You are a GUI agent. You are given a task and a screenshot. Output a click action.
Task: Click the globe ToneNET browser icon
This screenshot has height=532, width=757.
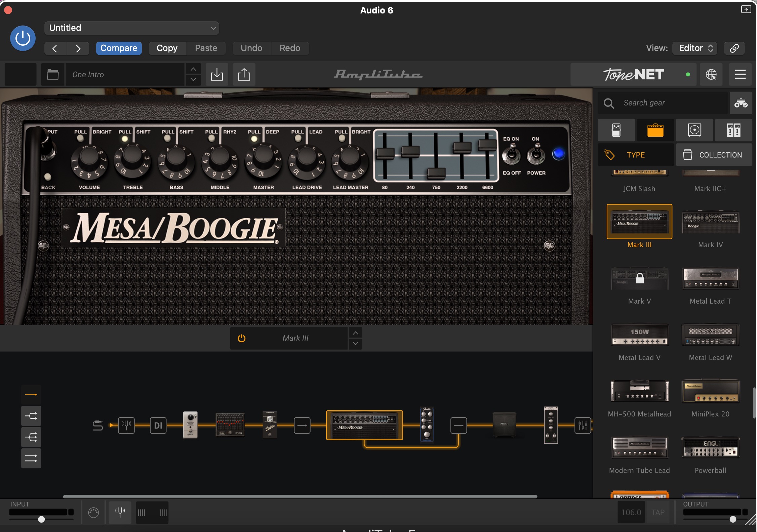(711, 75)
